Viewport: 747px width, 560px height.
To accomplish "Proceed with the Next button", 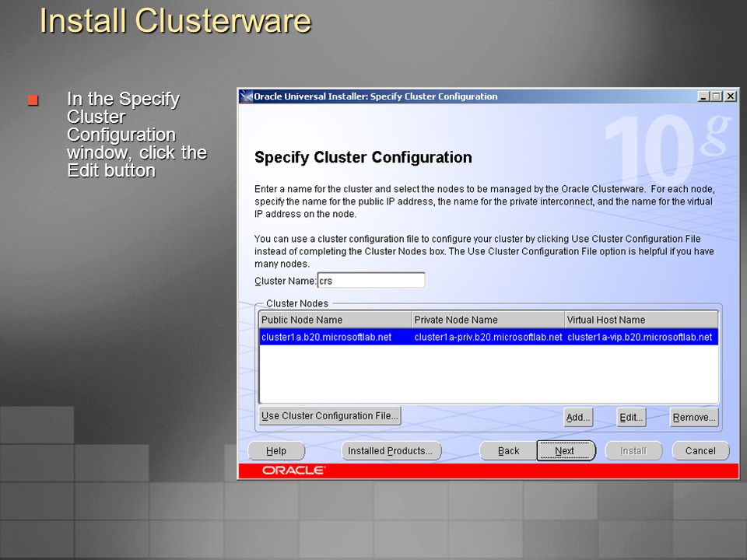I will point(566,450).
